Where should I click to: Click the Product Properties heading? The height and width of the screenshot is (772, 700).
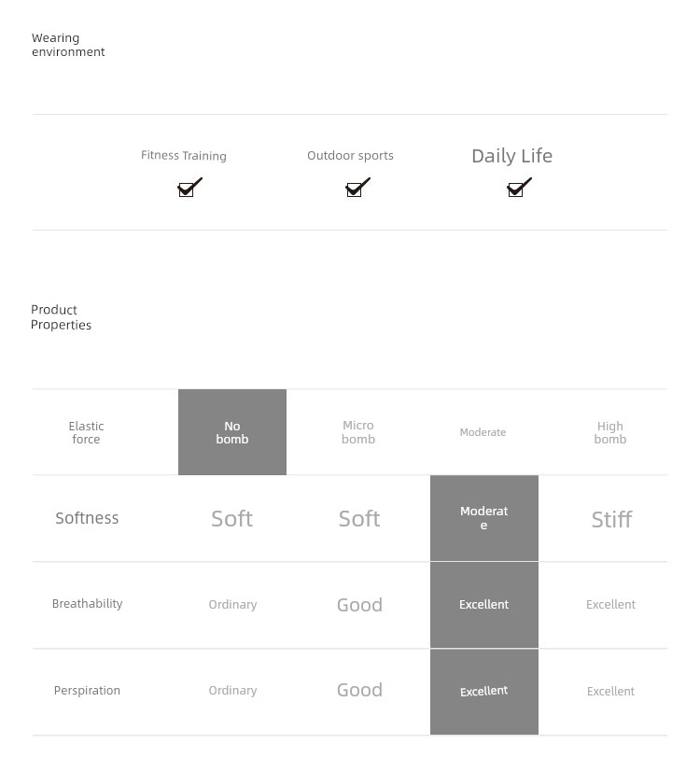point(61,317)
